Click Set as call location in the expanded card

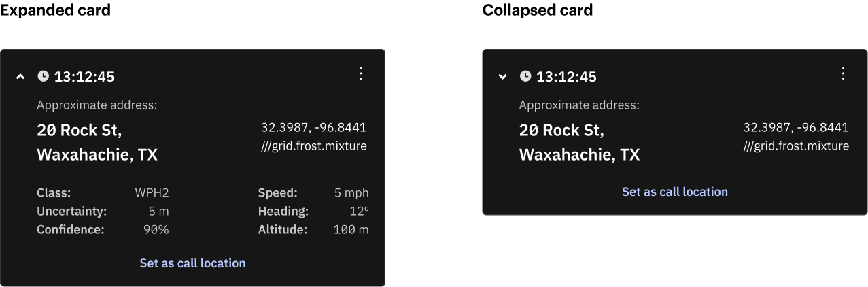[x=193, y=263]
